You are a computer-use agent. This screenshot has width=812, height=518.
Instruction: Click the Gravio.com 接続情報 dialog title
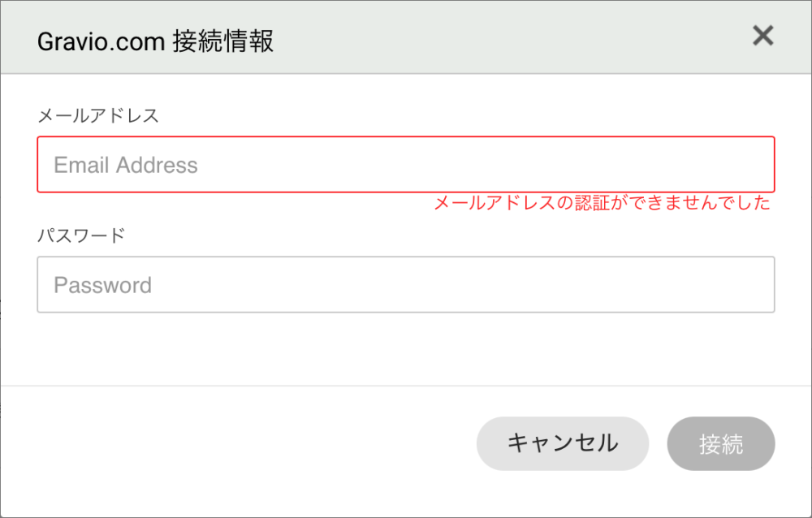coord(155,41)
